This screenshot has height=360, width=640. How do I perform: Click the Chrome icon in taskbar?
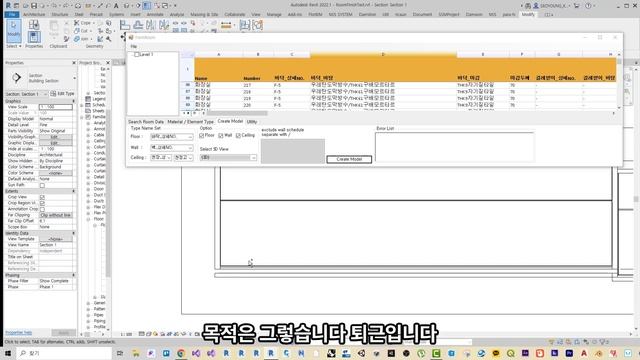click(x=181, y=353)
